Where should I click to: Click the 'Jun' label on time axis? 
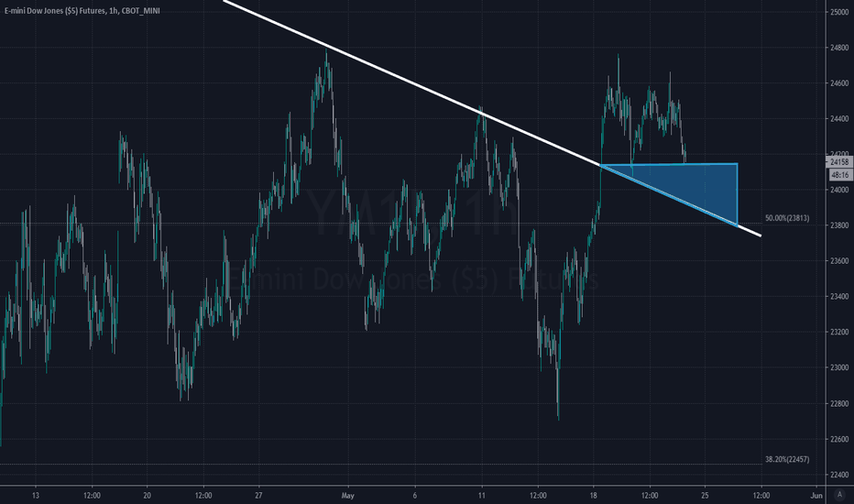coord(816,495)
